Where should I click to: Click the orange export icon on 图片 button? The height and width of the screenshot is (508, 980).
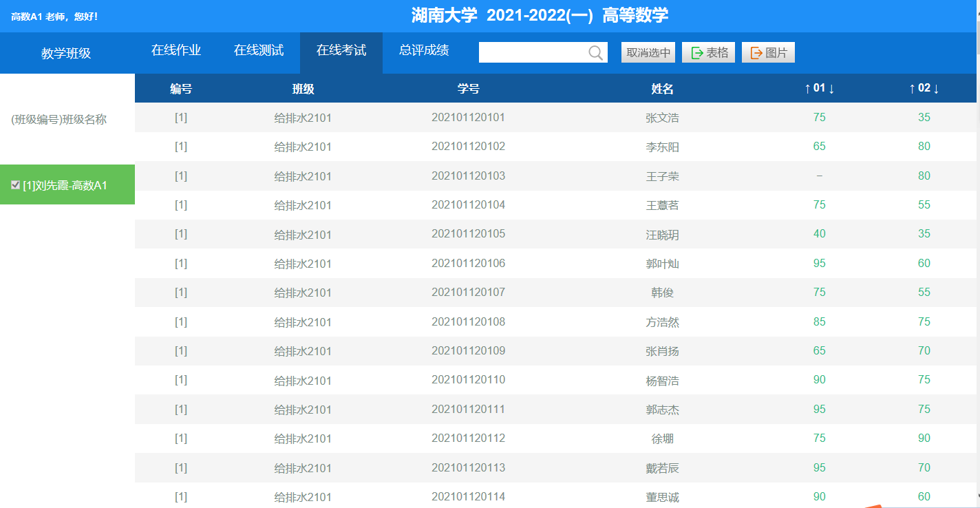[x=756, y=52]
